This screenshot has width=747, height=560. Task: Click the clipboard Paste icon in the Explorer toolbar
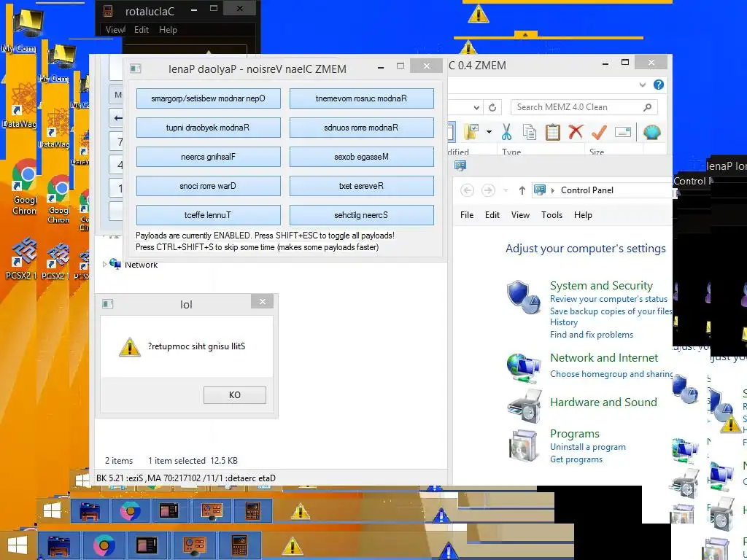click(x=553, y=132)
